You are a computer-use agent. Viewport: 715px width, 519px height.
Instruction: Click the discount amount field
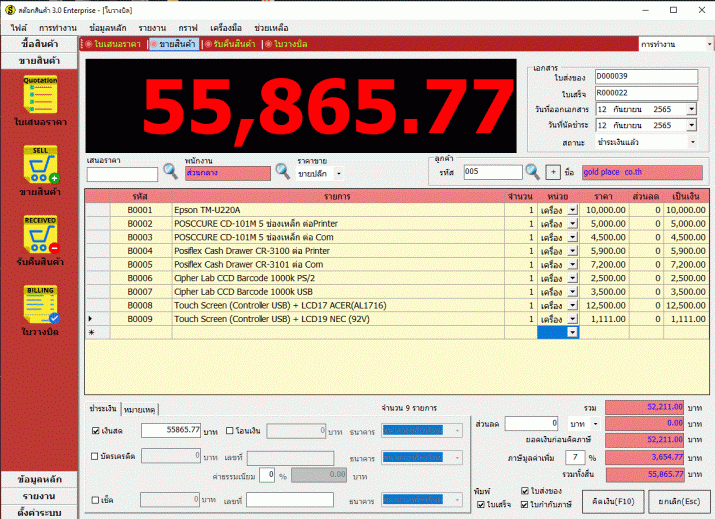click(531, 424)
